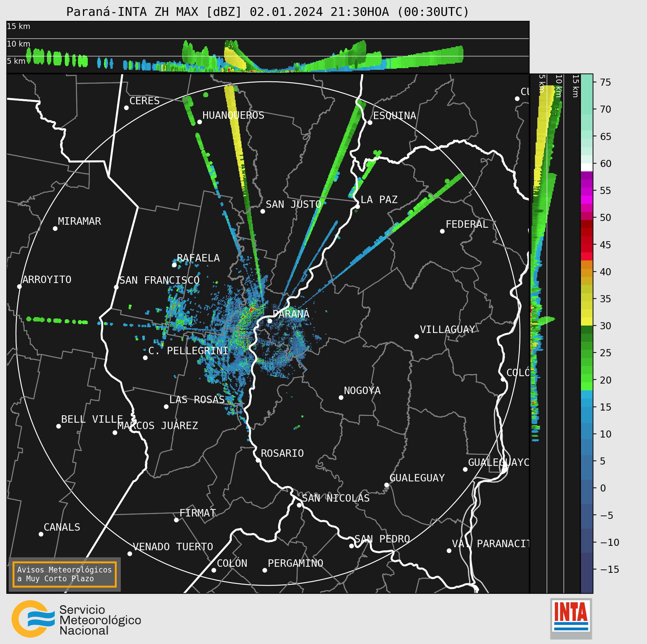Click the SAN NICOLÁS city label
Image resolution: width=647 pixels, height=644 pixels.
tap(336, 498)
